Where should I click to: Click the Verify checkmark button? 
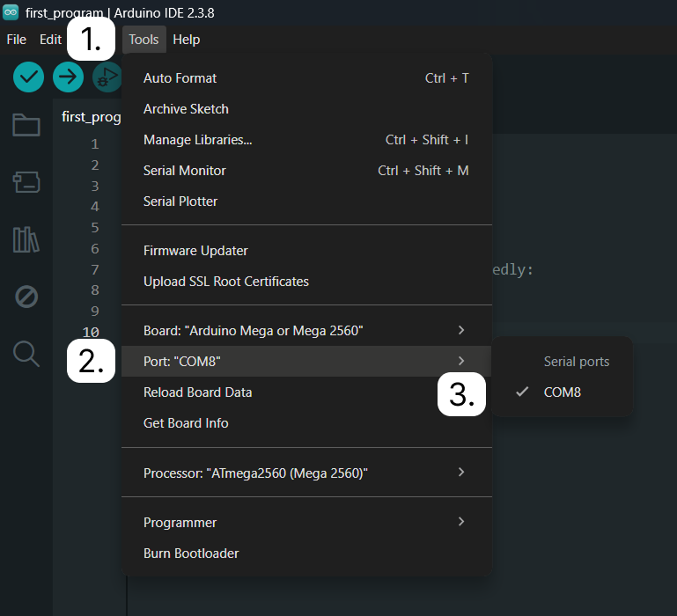coord(28,77)
